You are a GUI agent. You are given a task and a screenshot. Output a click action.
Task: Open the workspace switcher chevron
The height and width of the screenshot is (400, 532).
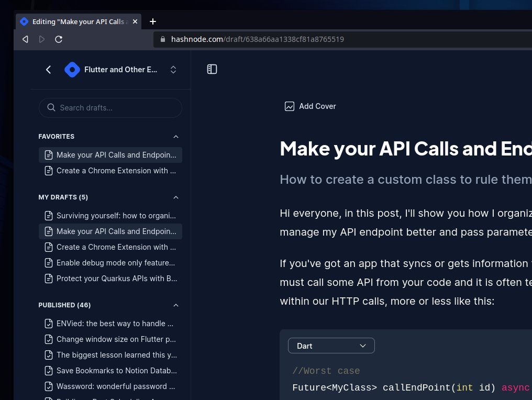click(x=173, y=69)
